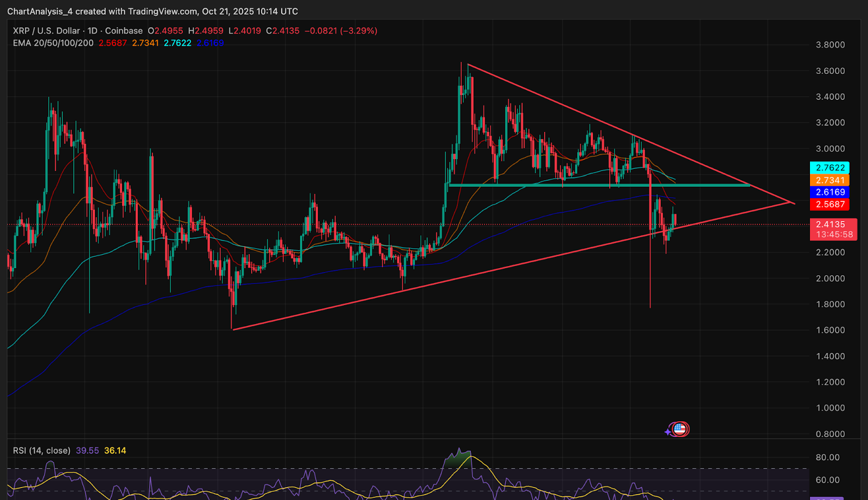
Task: Click the red 2.5687 value in EMA legend
Action: (x=113, y=43)
